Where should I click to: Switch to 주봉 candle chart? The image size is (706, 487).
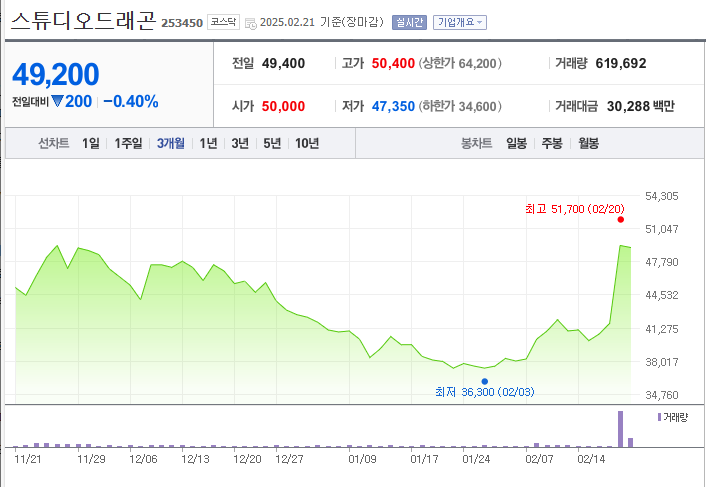552,144
